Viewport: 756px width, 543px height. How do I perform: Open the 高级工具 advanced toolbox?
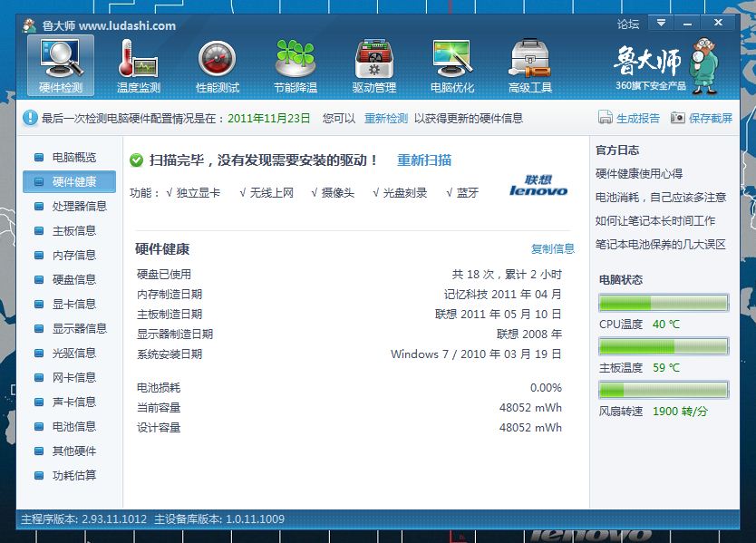coord(530,65)
